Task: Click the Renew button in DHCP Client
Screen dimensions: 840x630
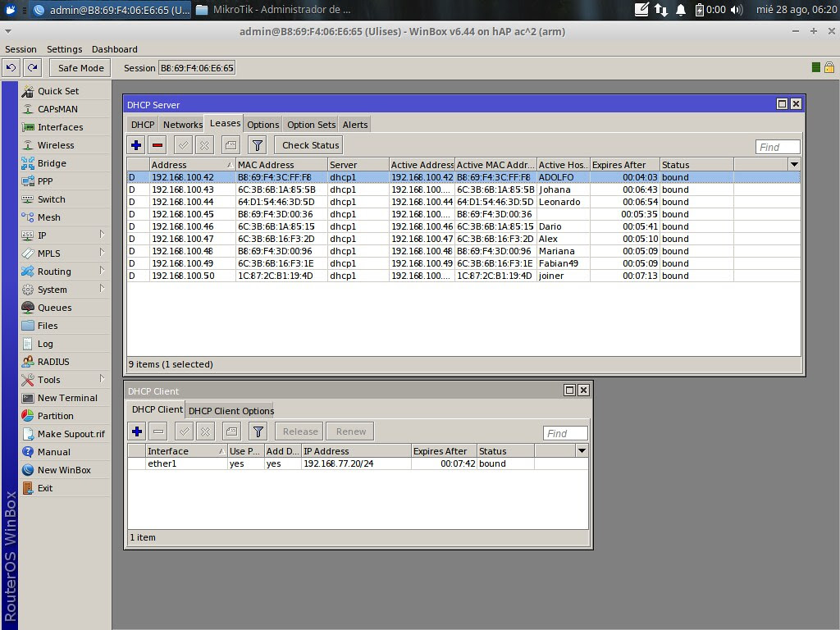Action: 351,431
